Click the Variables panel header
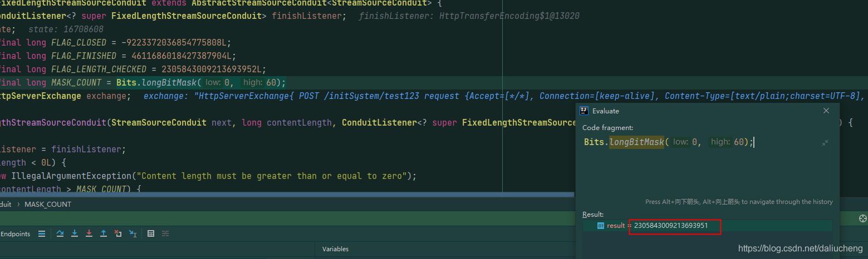Image resolution: width=868 pixels, height=259 pixels. 335,249
